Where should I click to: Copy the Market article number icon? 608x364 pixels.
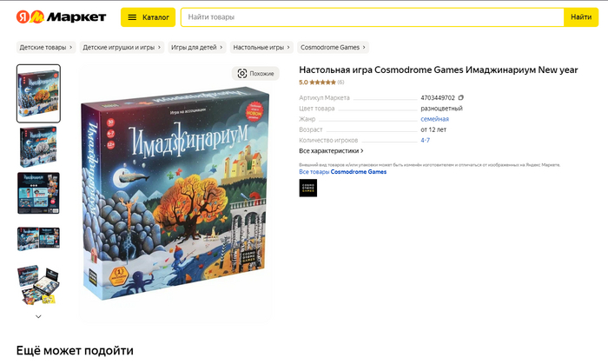click(460, 97)
